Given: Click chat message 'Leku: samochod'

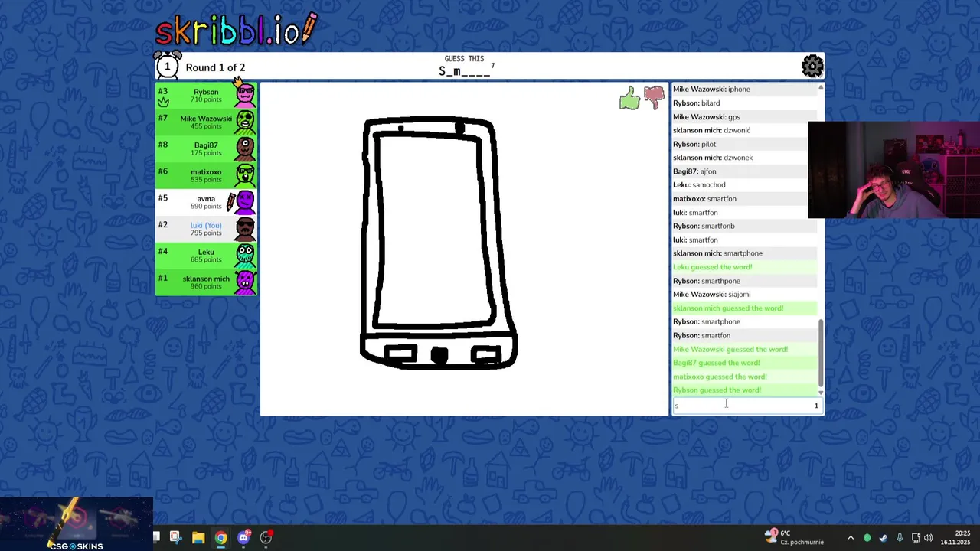Looking at the screenshot, I should (699, 185).
